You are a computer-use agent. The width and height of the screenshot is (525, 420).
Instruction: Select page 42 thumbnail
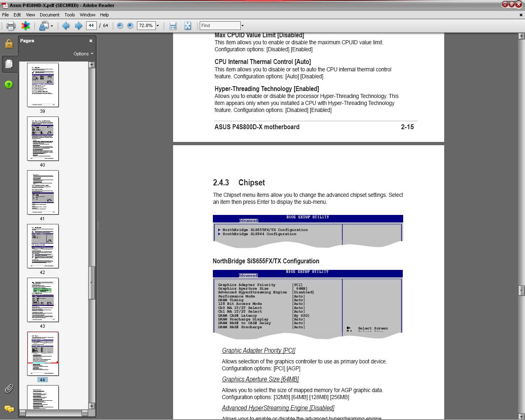coord(43,246)
